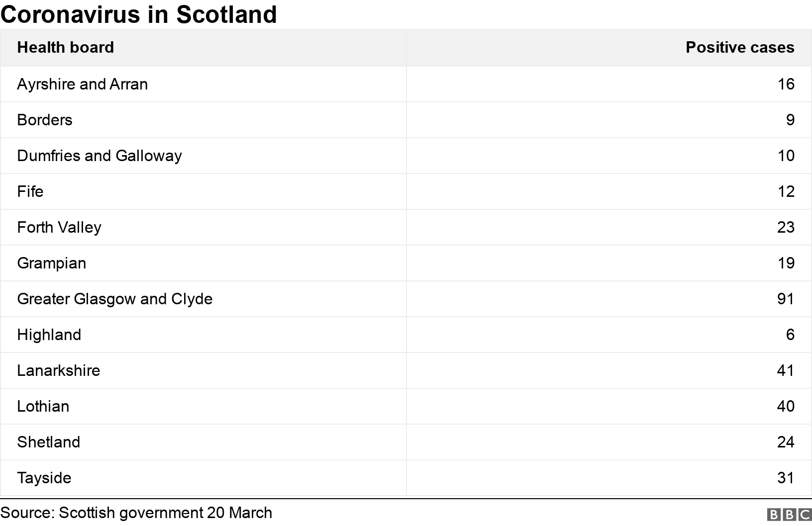The width and height of the screenshot is (812, 526).
Task: Select the Borders health board row
Action: 45,120
